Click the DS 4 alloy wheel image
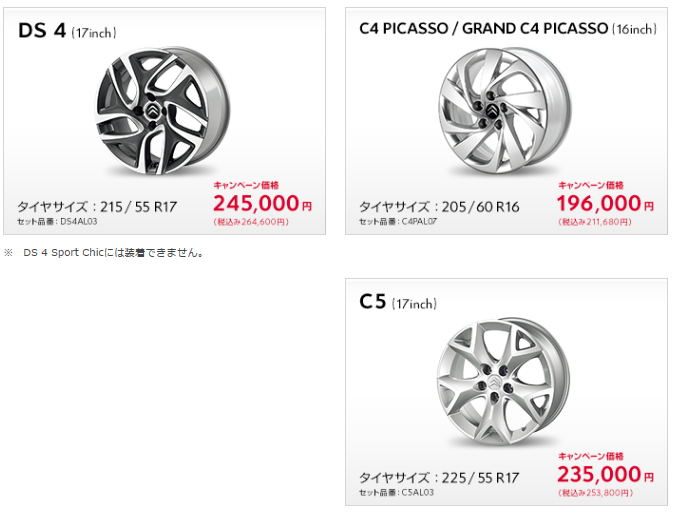Viewport: 677px width, 515px height. [162, 111]
